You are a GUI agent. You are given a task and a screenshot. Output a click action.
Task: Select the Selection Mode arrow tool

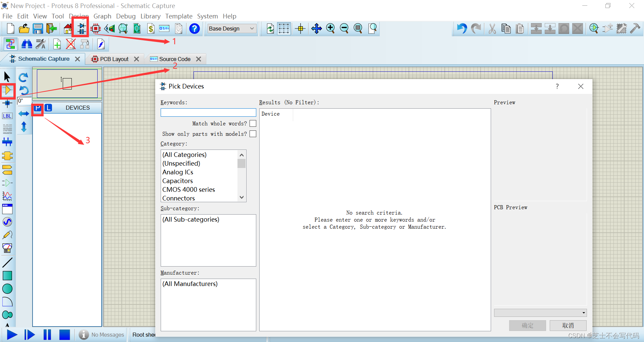coord(7,77)
